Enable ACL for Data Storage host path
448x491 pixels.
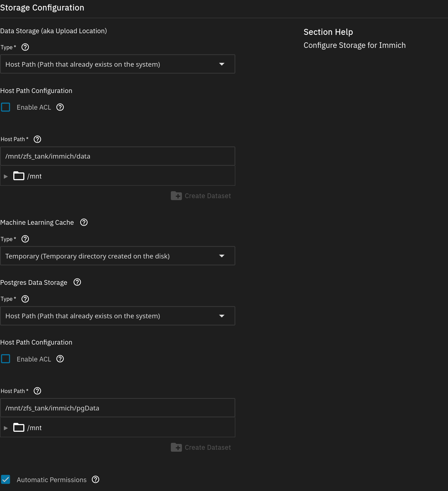pyautogui.click(x=6, y=107)
